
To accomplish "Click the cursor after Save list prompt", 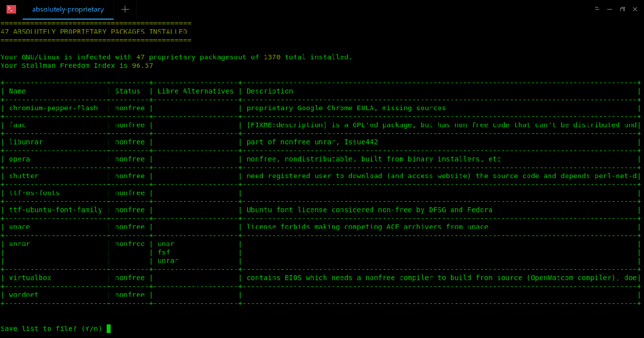I will click(109, 328).
